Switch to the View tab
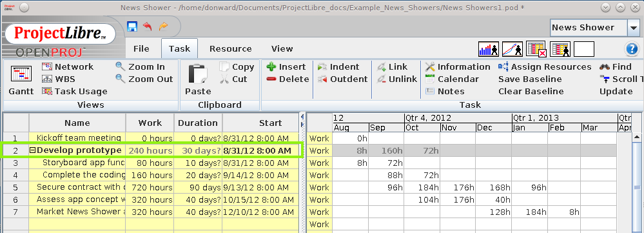The height and width of the screenshot is (233, 644). point(282,48)
